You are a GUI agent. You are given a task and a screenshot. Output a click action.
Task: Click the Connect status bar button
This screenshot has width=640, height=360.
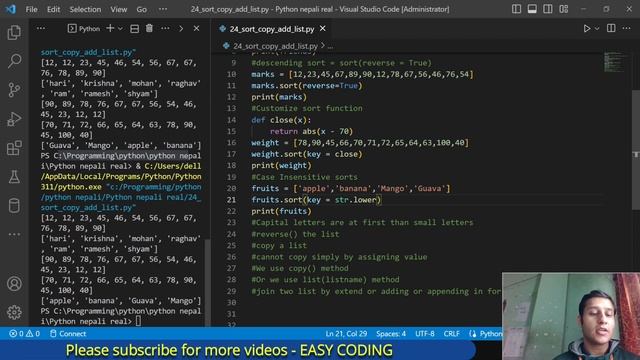click(x=68, y=333)
